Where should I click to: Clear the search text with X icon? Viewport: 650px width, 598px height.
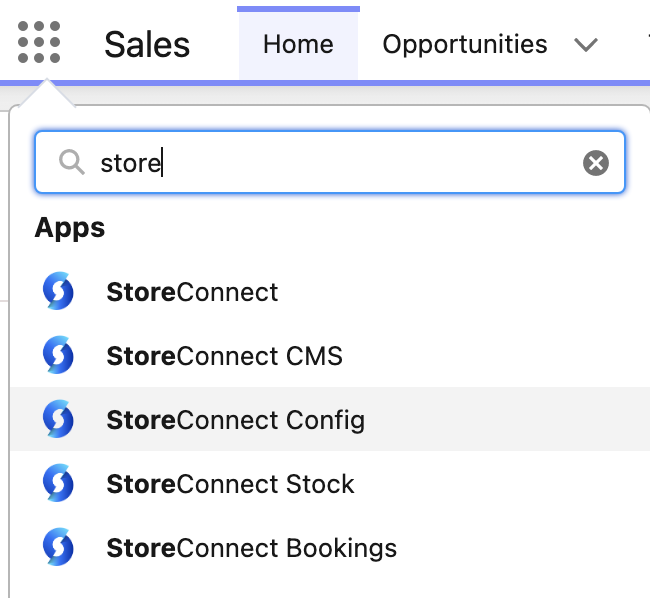point(596,163)
